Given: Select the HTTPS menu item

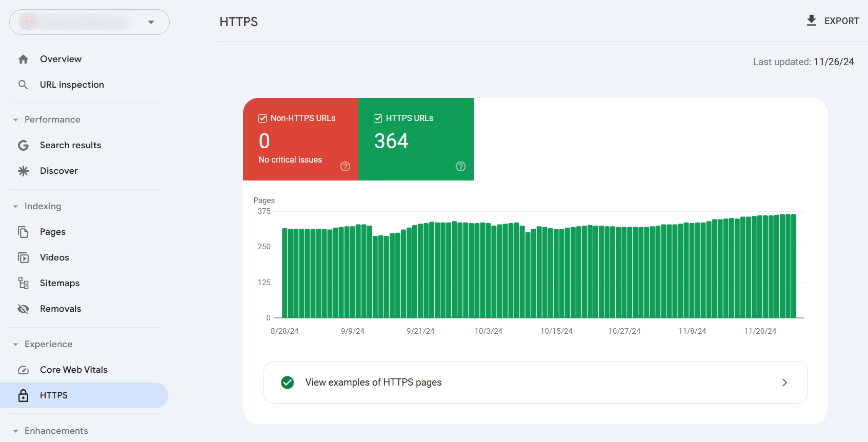Looking at the screenshot, I should pyautogui.click(x=84, y=395).
